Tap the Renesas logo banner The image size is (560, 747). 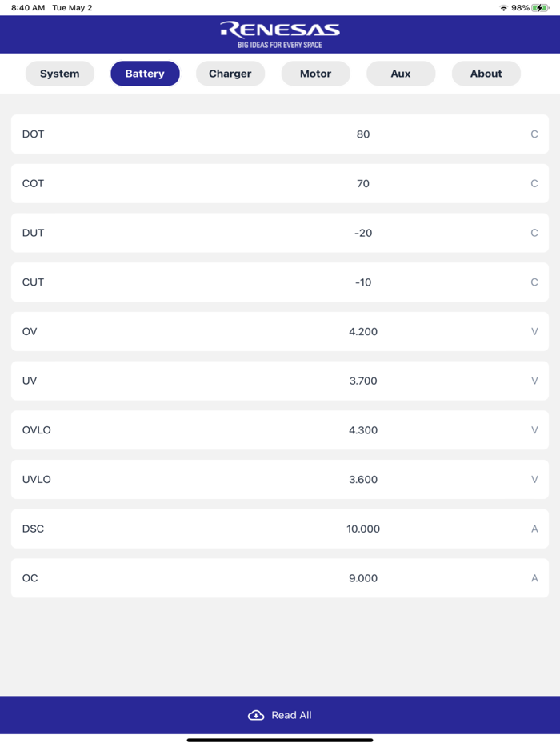[x=279, y=34]
